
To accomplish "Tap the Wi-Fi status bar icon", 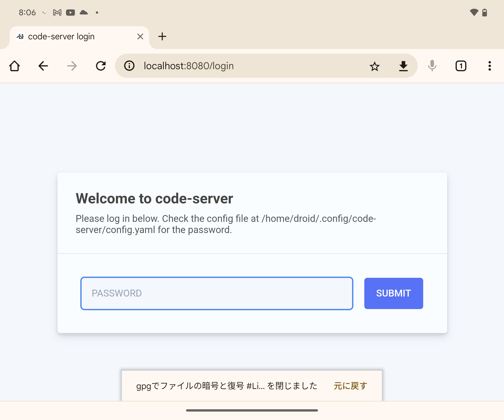I will pos(474,13).
